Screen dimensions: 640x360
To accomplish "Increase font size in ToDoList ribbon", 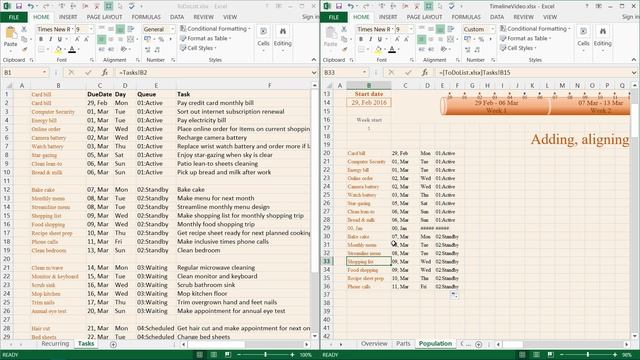I will click(77, 39).
